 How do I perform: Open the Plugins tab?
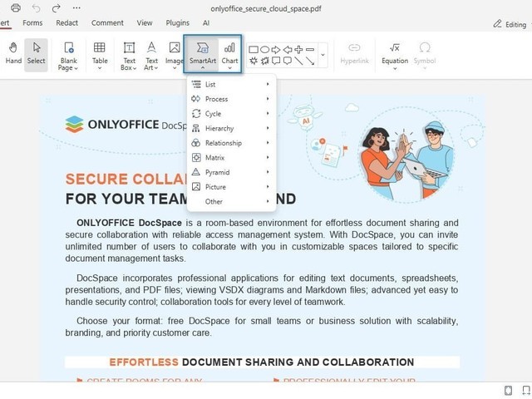[177, 23]
